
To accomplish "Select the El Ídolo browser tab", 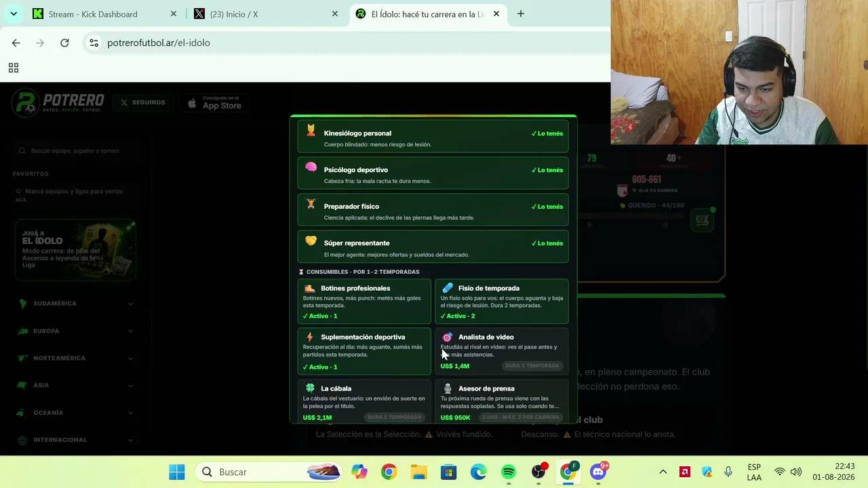I will [427, 14].
